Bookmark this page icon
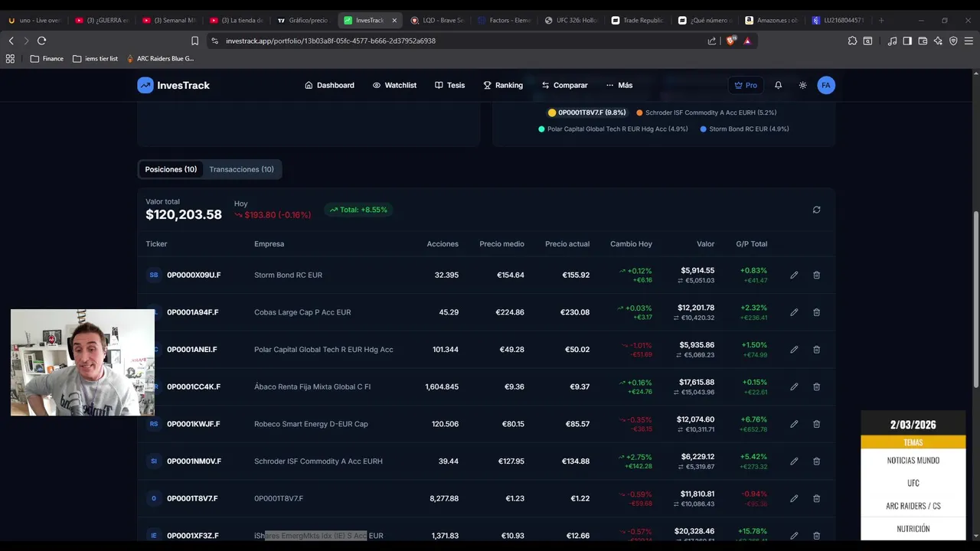Image resolution: width=980 pixels, height=551 pixels. 194,41
